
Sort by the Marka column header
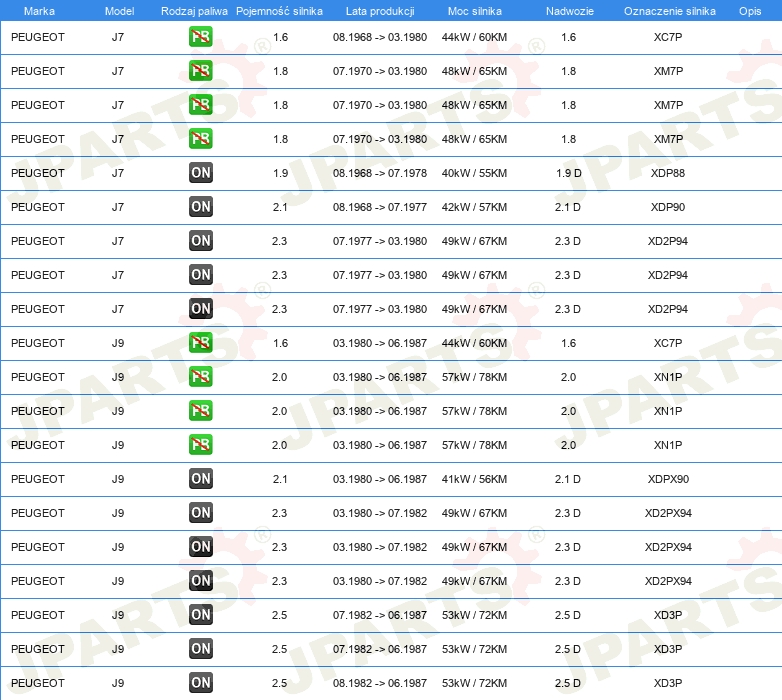(x=39, y=11)
